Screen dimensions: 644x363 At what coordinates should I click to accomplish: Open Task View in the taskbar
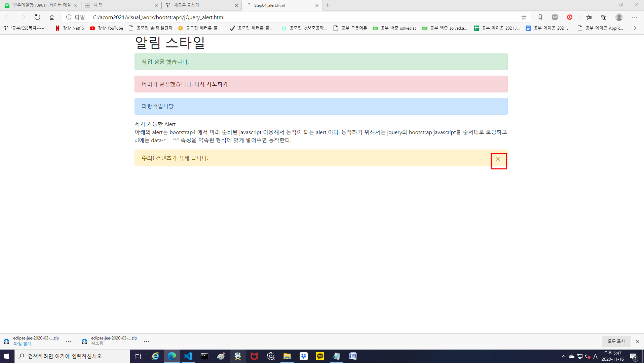138,356
